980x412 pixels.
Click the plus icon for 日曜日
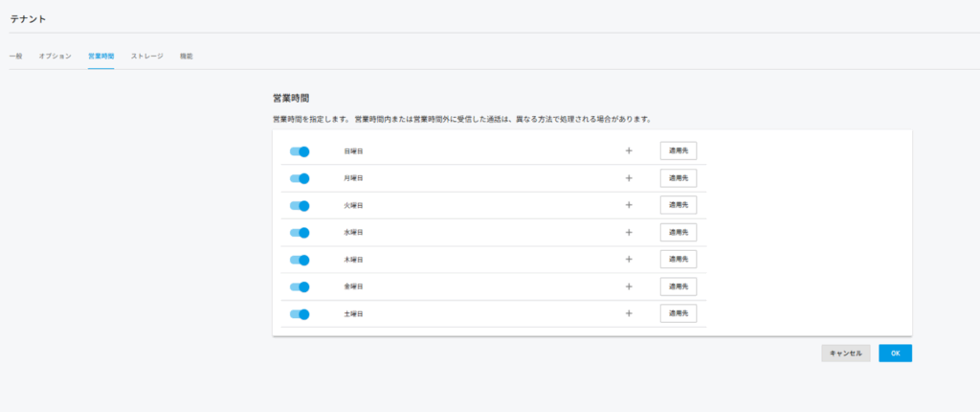[629, 150]
